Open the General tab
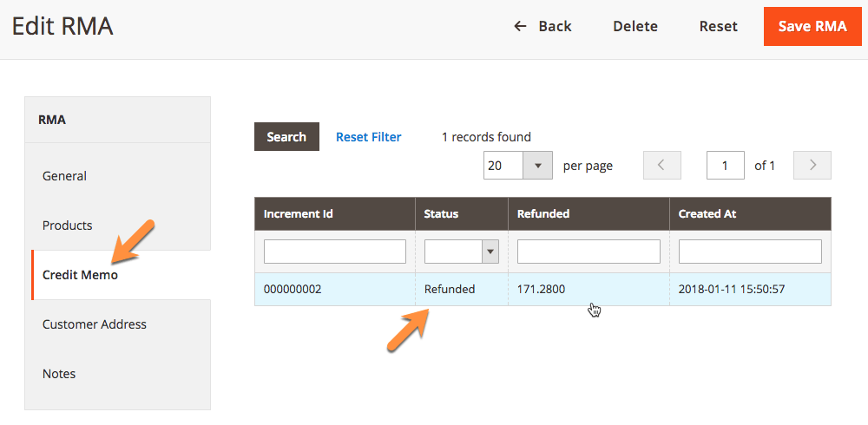The image size is (868, 425). (x=65, y=176)
